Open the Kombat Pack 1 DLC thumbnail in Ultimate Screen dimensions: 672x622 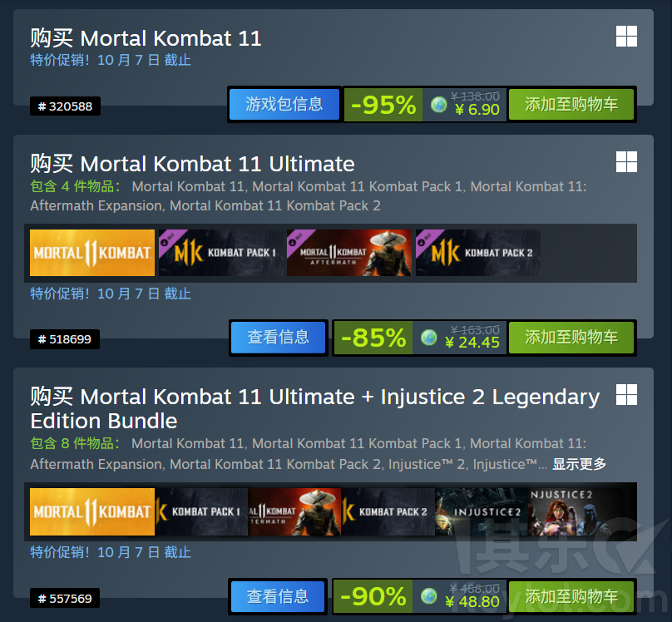coord(220,253)
